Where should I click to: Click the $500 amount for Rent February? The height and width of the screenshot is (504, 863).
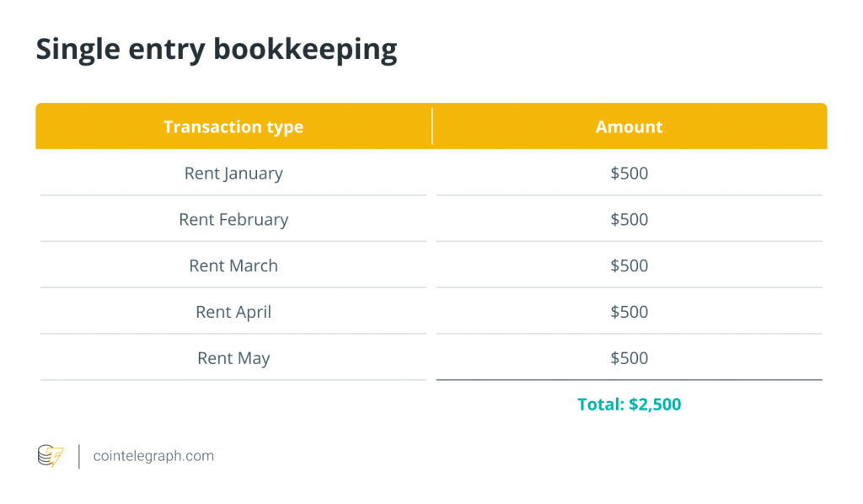pyautogui.click(x=629, y=220)
